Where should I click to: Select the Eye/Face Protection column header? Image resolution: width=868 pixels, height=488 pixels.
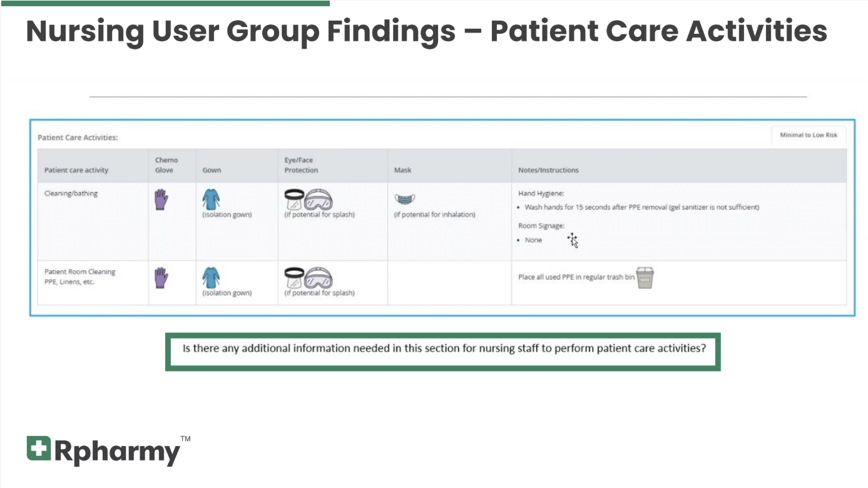(x=301, y=165)
